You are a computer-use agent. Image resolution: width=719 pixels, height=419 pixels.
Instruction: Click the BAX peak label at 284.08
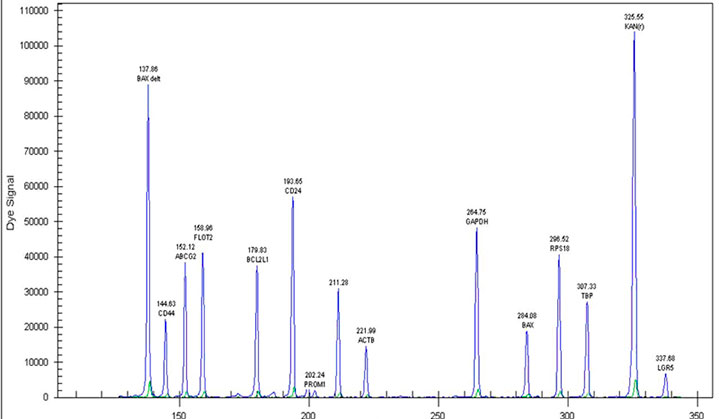pos(527,320)
